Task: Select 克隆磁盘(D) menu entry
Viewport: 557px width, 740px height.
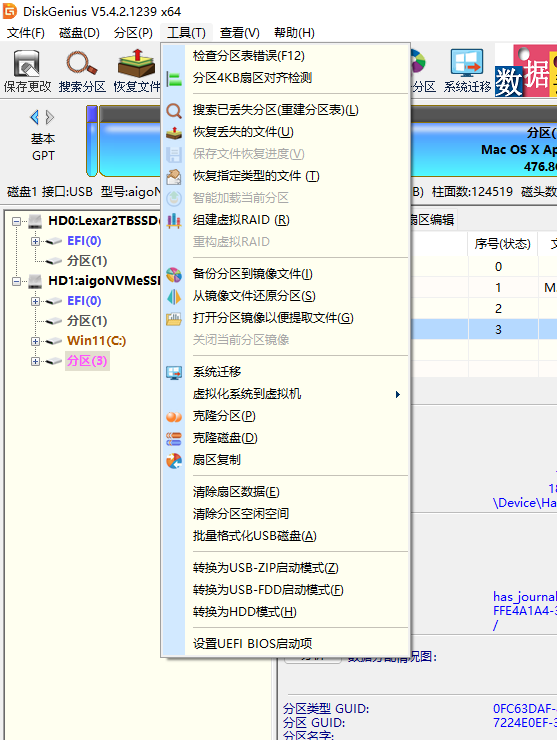Action: [x=285, y=438]
